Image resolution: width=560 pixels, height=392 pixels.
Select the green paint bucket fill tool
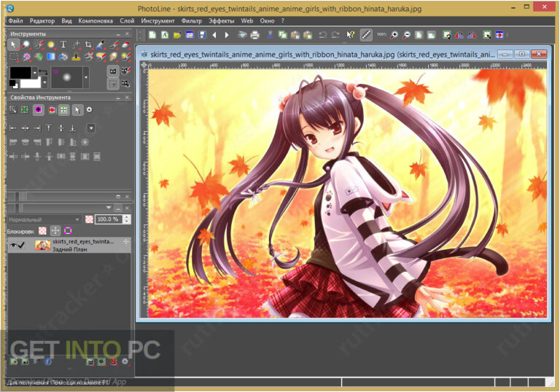(x=38, y=57)
